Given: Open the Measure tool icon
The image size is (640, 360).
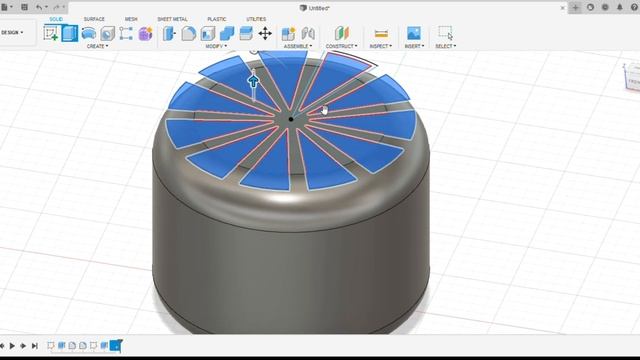Looking at the screenshot, I should click(381, 33).
